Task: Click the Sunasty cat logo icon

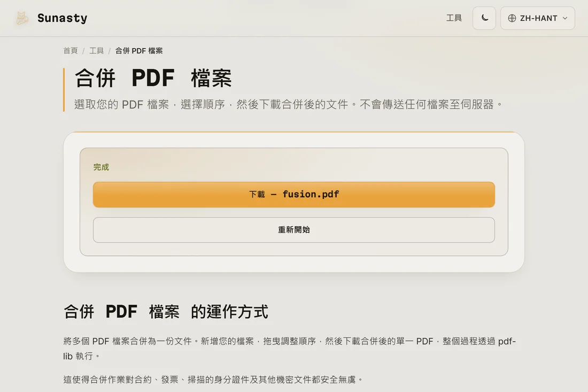Action: pyautogui.click(x=22, y=18)
